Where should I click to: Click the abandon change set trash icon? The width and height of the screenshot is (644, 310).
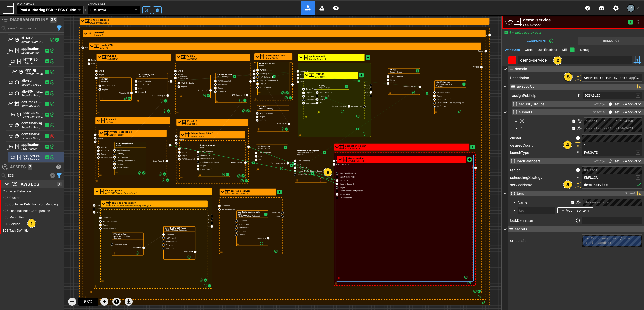[157, 10]
